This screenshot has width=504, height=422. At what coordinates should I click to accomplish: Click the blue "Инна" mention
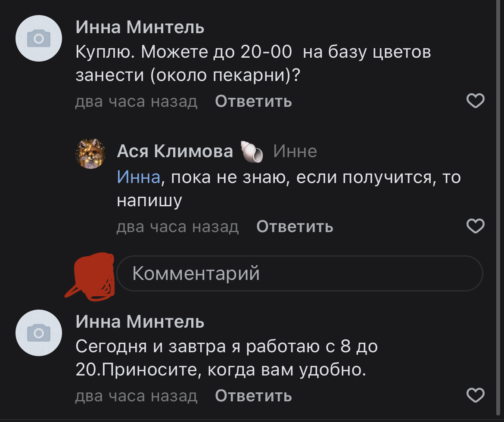click(x=138, y=177)
